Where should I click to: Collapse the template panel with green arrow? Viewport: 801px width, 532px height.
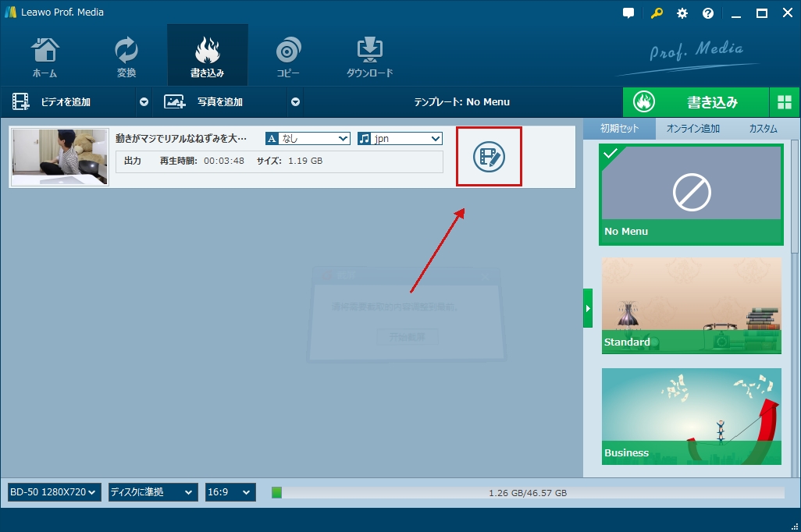[x=588, y=308]
